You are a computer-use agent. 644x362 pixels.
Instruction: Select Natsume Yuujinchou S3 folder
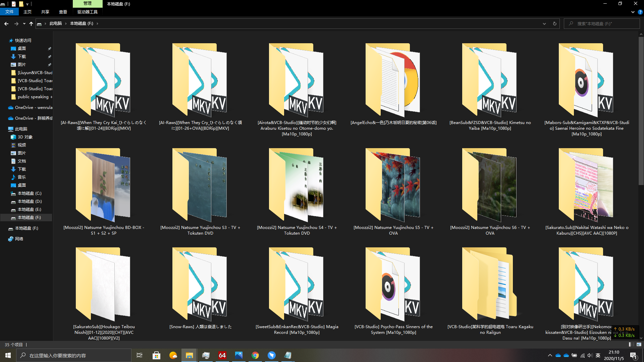pyautogui.click(x=200, y=192)
